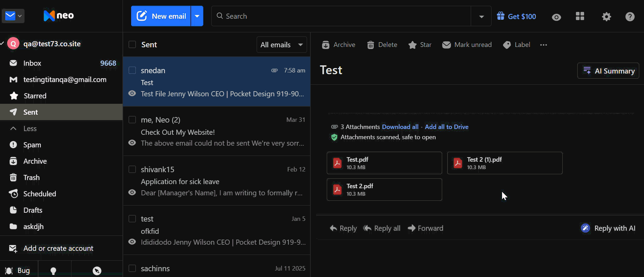Archive the open email

(338, 45)
